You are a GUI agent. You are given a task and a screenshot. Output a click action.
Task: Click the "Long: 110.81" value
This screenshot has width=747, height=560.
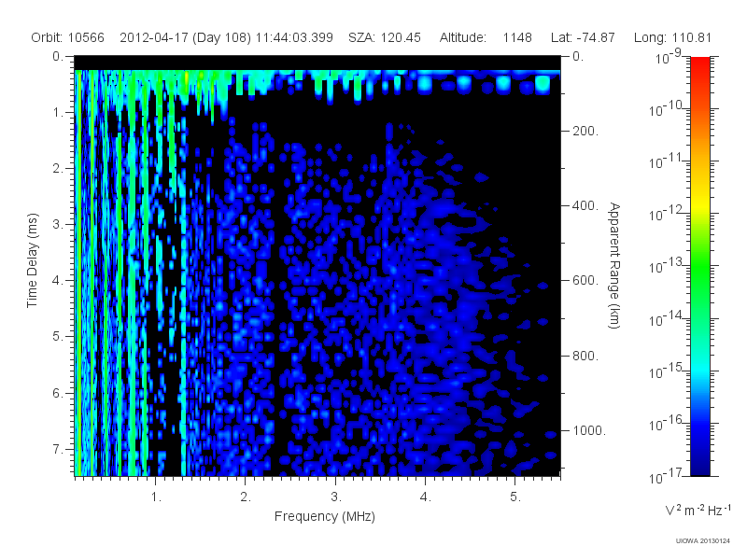(672, 37)
